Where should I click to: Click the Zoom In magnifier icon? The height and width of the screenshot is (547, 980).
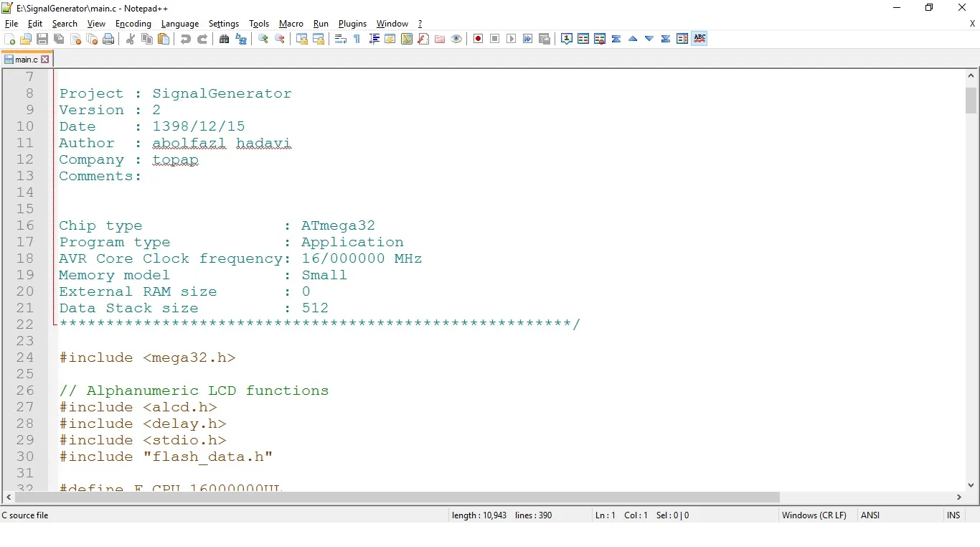(263, 39)
